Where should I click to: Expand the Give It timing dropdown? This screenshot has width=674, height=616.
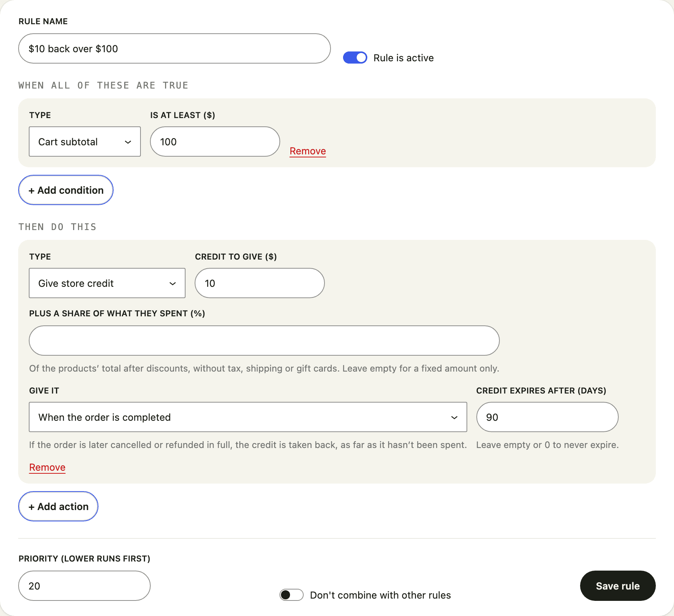pos(248,417)
